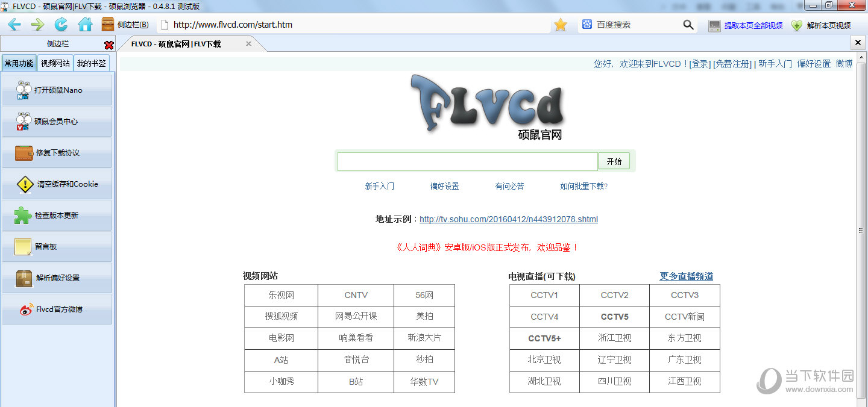Viewport: 868px width, 407px height.
Task: Click 新手入门 below the search box
Action: point(380,186)
